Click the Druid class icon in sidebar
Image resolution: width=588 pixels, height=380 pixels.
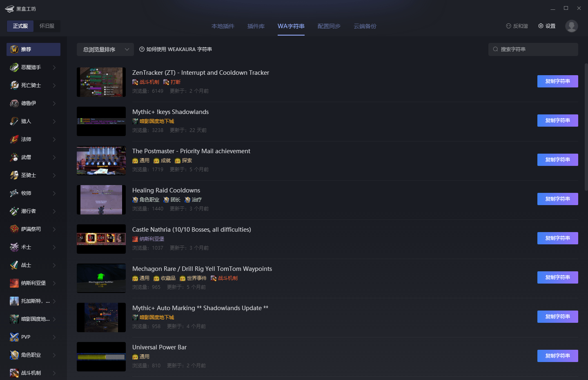(x=14, y=103)
